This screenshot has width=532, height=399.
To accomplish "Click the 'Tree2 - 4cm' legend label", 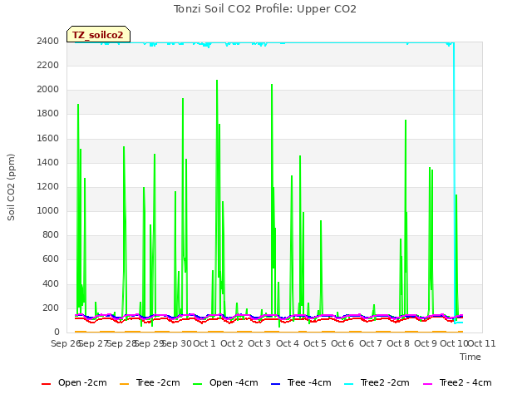I will 465,382.
